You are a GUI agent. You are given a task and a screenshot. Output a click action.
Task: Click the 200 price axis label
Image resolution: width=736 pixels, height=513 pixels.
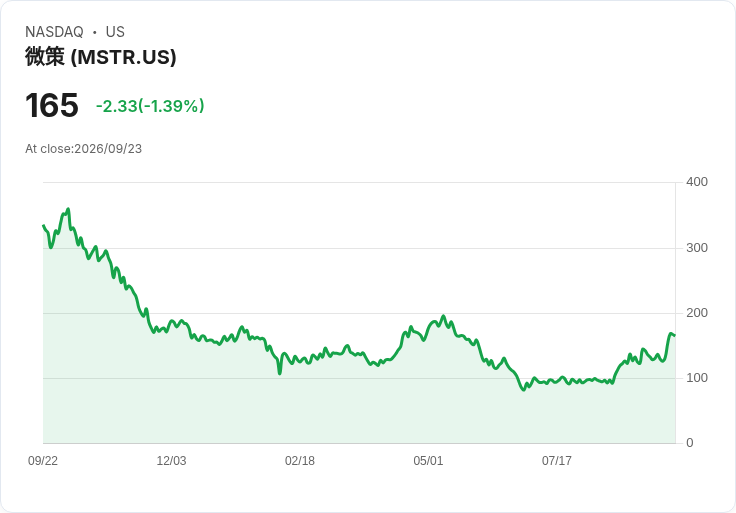coord(697,313)
